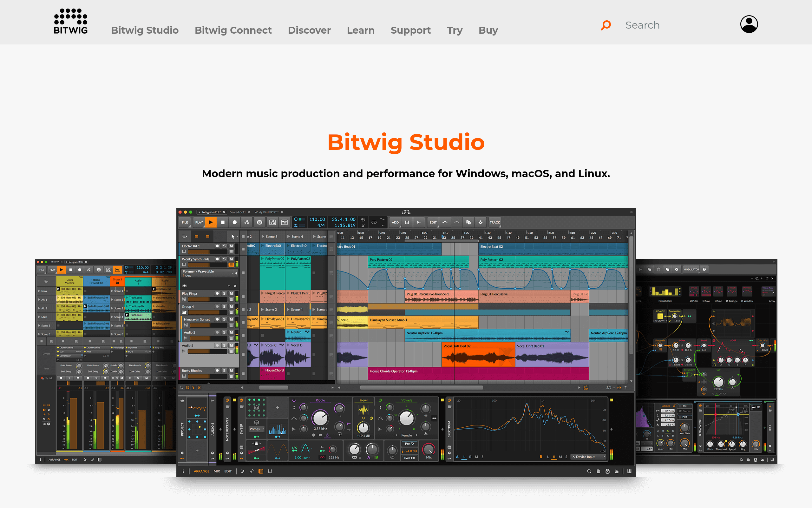Open the user account profile icon
Viewport: 812px width, 508px height.
tap(749, 24)
